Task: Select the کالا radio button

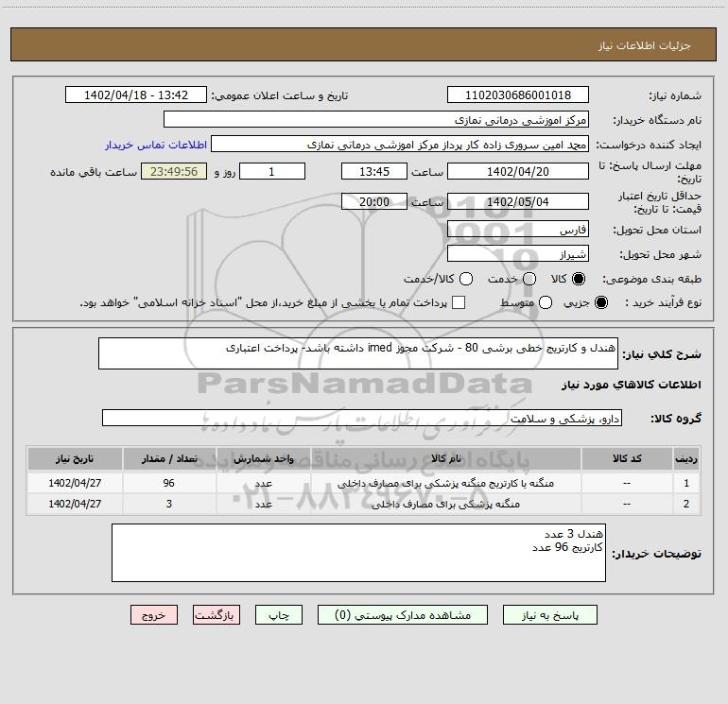Action: coord(579,279)
